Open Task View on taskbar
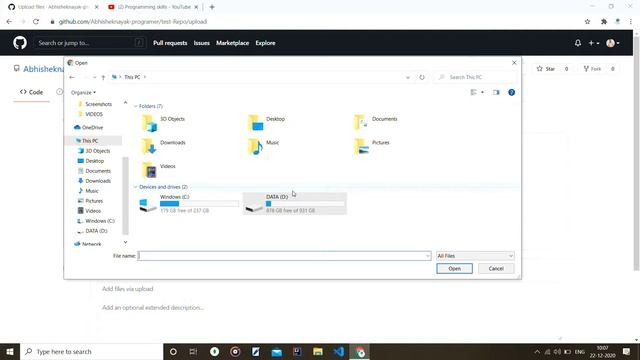The height and width of the screenshot is (360, 640). click(x=193, y=351)
